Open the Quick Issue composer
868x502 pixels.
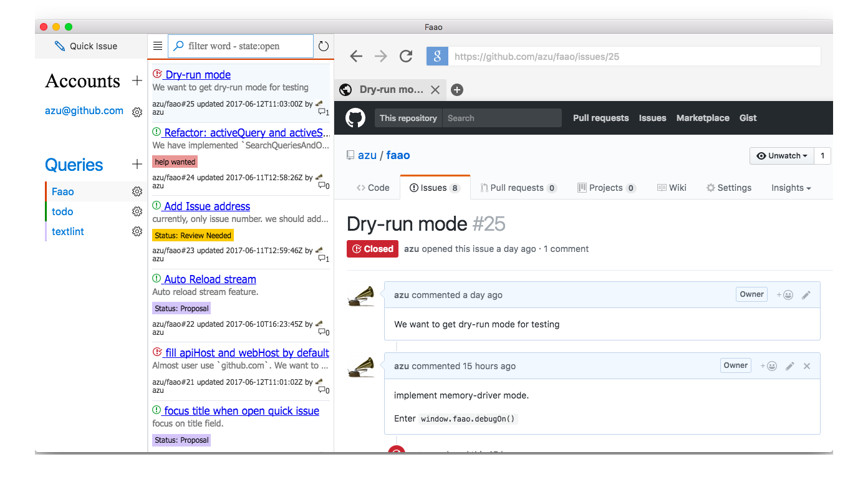tap(86, 46)
